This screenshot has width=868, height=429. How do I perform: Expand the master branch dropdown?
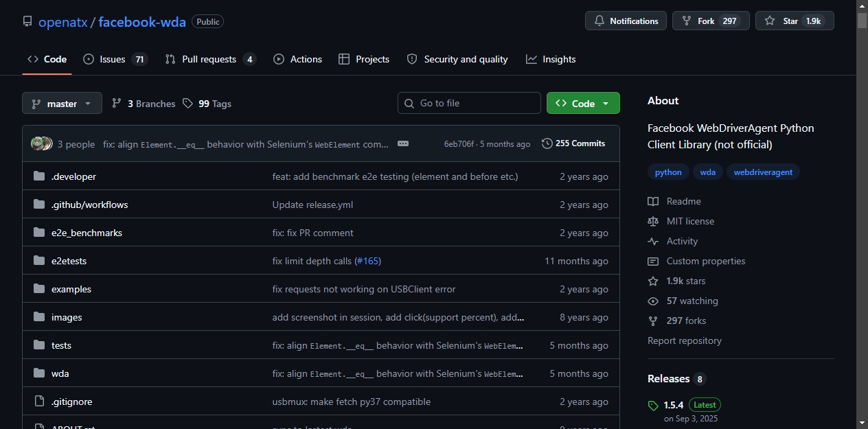point(62,103)
